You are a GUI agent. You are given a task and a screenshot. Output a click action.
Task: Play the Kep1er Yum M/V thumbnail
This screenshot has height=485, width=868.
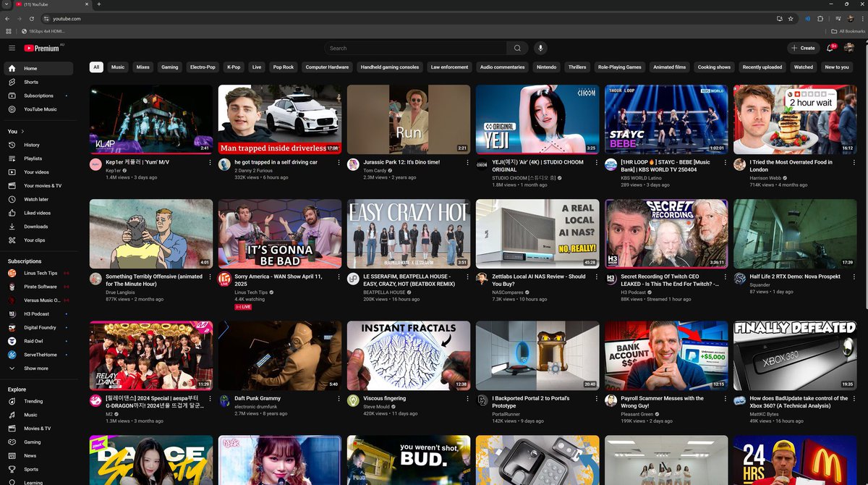(x=151, y=119)
